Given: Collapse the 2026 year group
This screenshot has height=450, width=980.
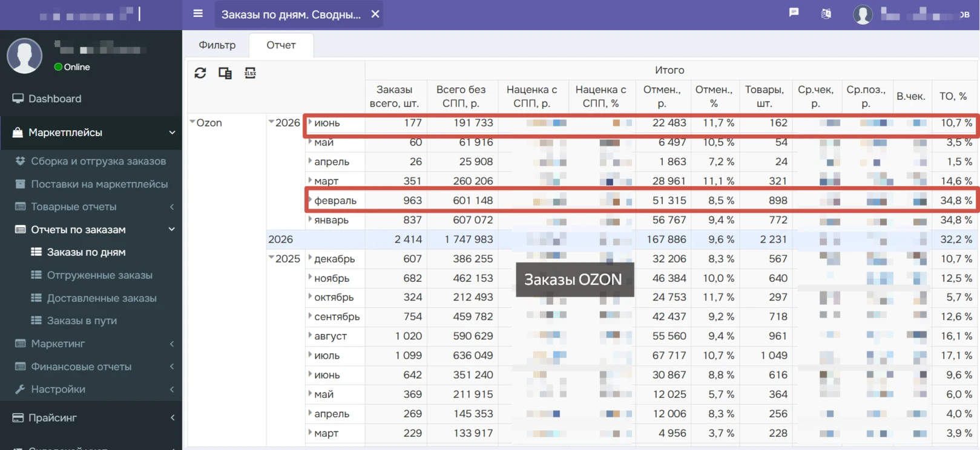Looking at the screenshot, I should [x=271, y=122].
